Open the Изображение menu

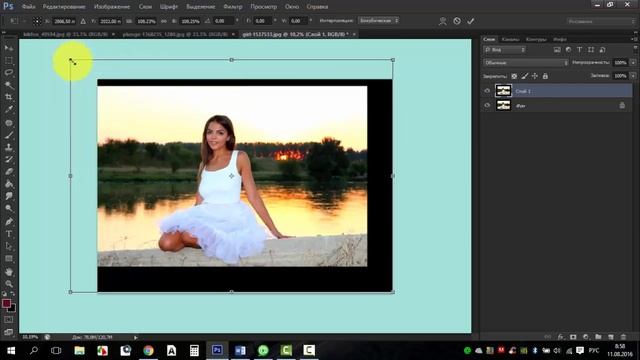point(112,7)
